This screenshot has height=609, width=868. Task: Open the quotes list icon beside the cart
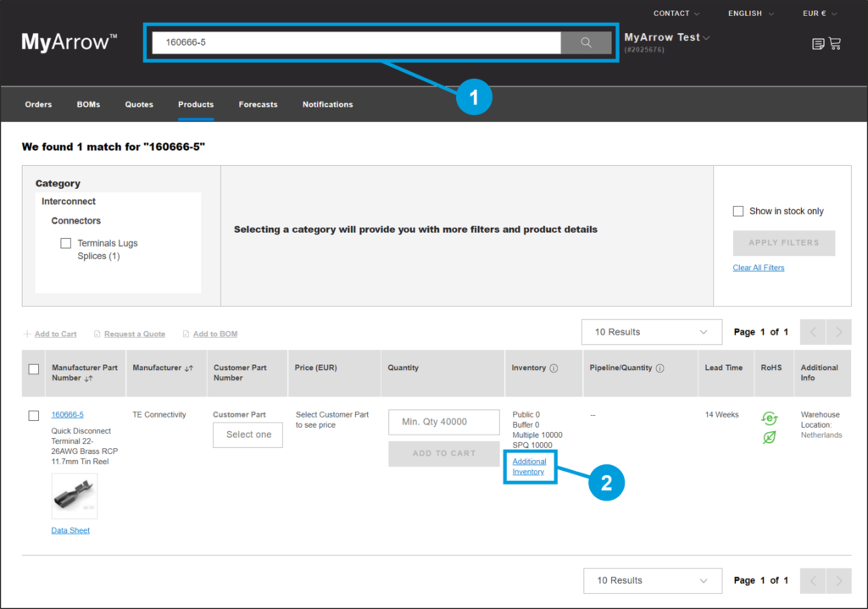coord(818,42)
